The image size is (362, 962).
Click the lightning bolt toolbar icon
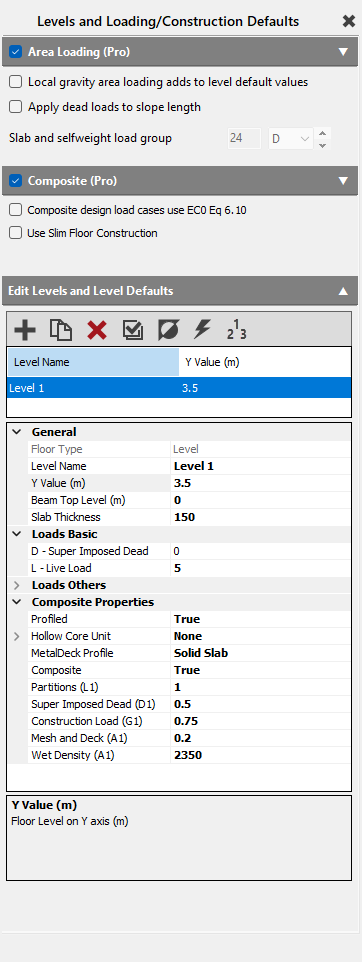pyautogui.click(x=202, y=329)
